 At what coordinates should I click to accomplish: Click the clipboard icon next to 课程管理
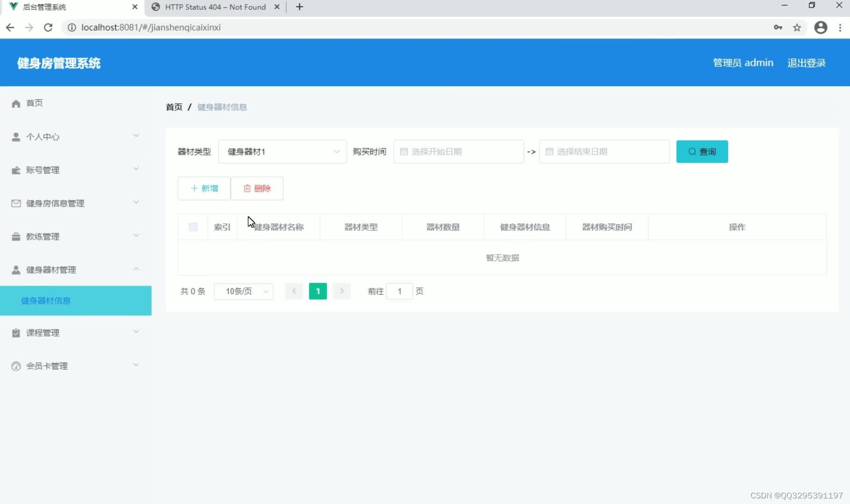pyautogui.click(x=16, y=333)
